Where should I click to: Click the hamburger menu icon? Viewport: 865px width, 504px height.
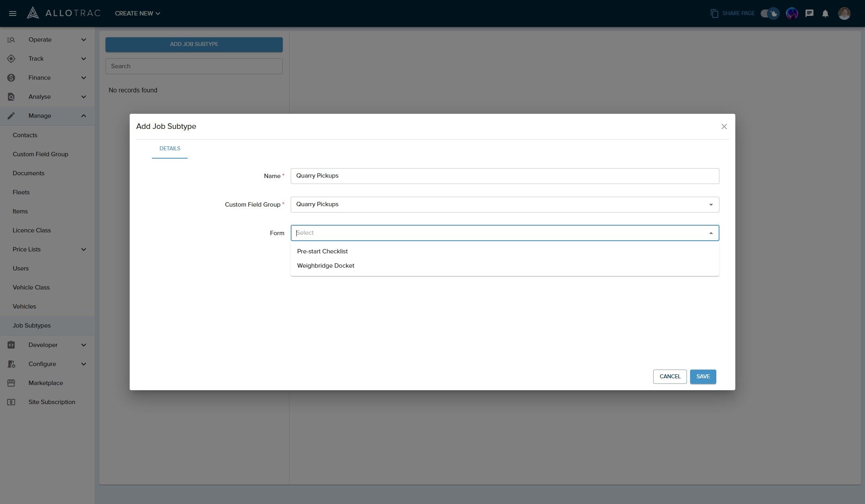click(x=12, y=13)
